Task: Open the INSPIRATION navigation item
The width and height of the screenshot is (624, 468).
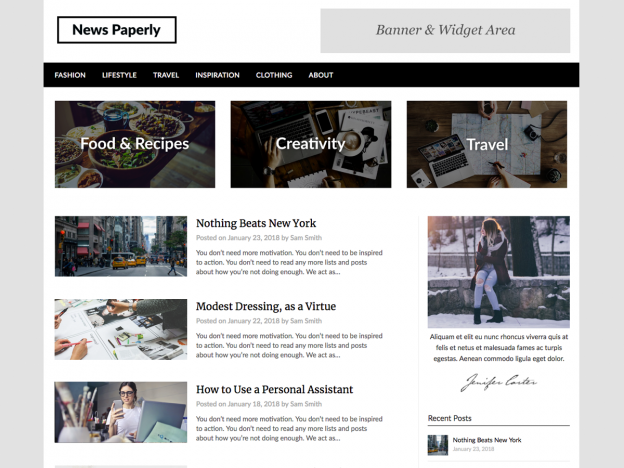Action: [x=217, y=75]
